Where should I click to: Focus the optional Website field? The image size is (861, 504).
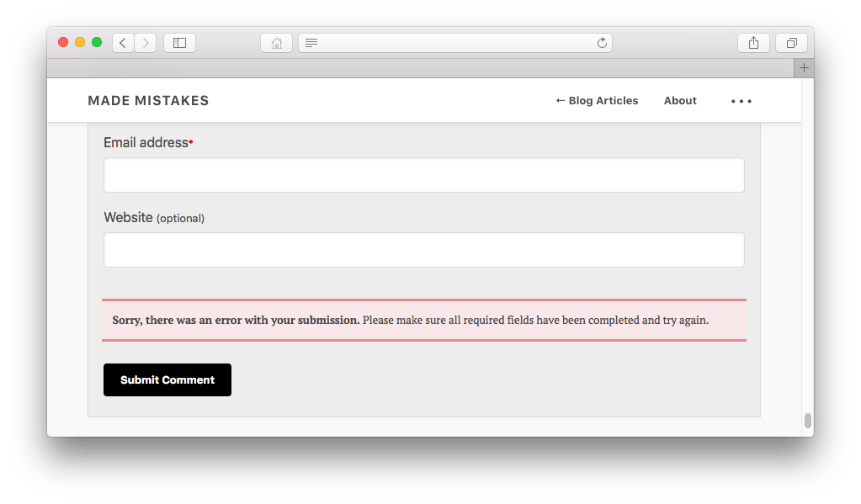tap(423, 250)
